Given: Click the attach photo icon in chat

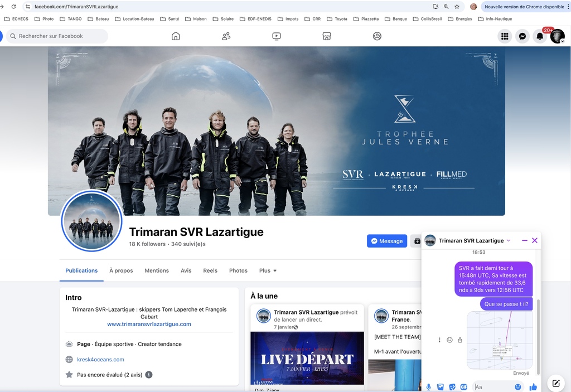Looking at the screenshot, I should (x=441, y=387).
